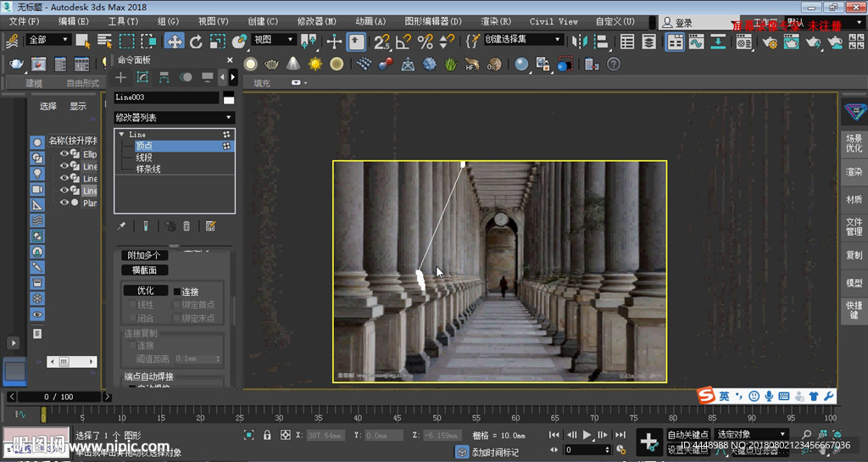Open Rendered Frame Window

click(791, 42)
